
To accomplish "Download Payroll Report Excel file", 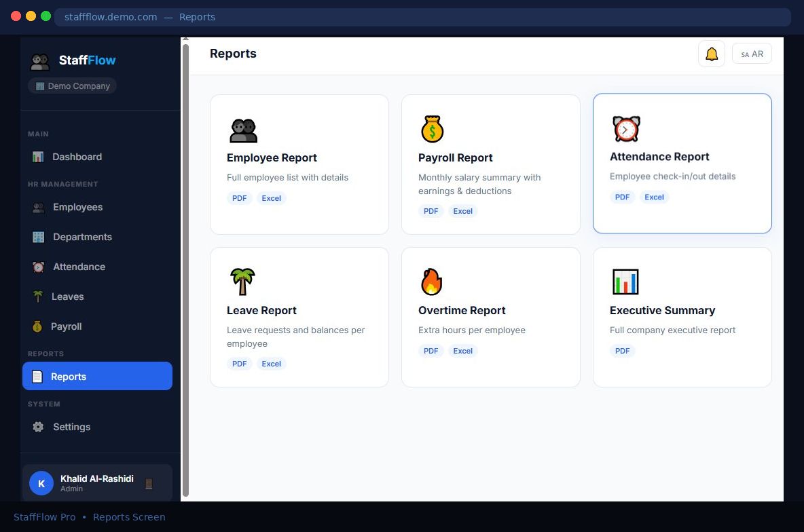I will tap(462, 211).
